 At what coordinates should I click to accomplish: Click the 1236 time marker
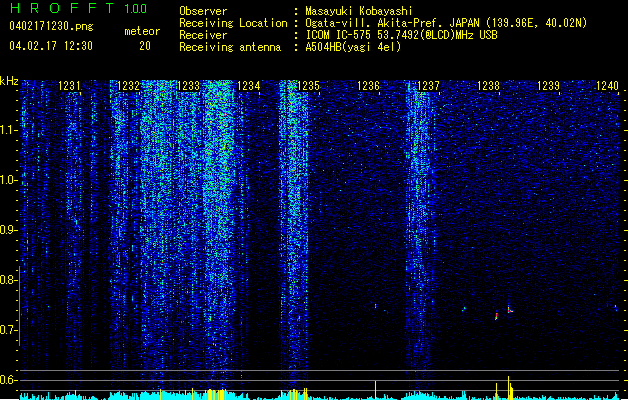click(x=368, y=86)
